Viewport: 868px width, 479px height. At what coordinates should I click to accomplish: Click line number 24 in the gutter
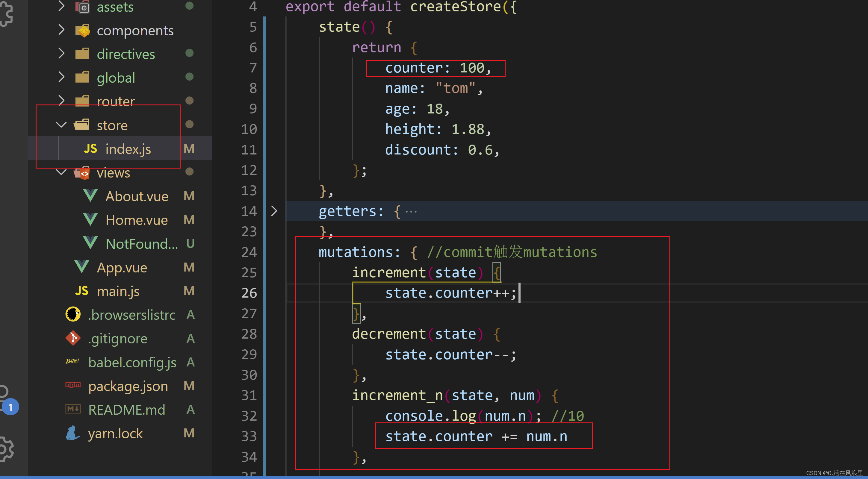coord(249,252)
